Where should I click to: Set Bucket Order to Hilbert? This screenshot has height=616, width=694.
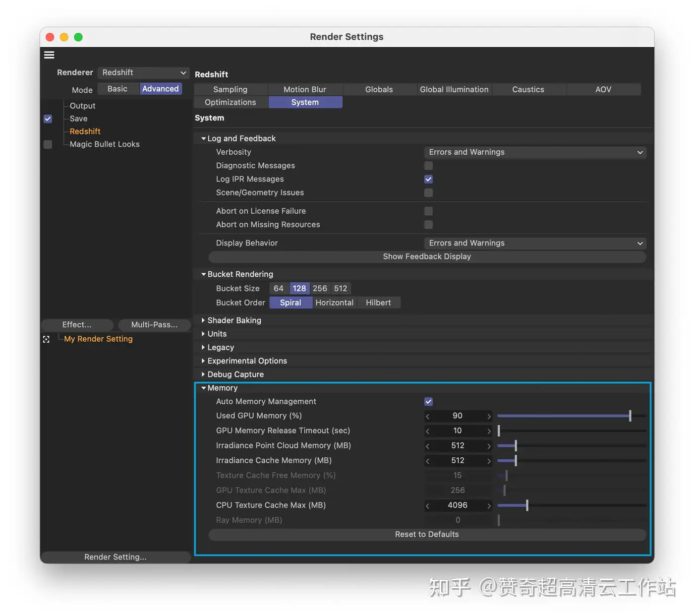pyautogui.click(x=378, y=303)
